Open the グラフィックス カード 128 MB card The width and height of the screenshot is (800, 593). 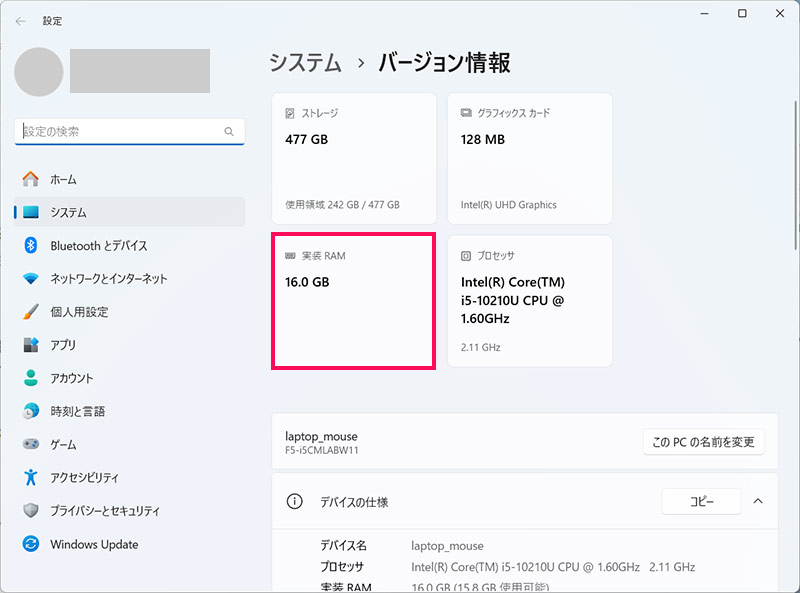click(x=530, y=158)
